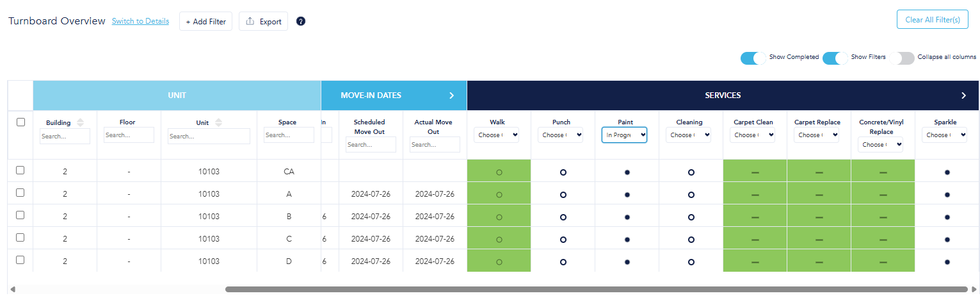Click Actual Move Out search field
Image resolution: width=980 pixels, height=298 pixels.
(x=435, y=145)
